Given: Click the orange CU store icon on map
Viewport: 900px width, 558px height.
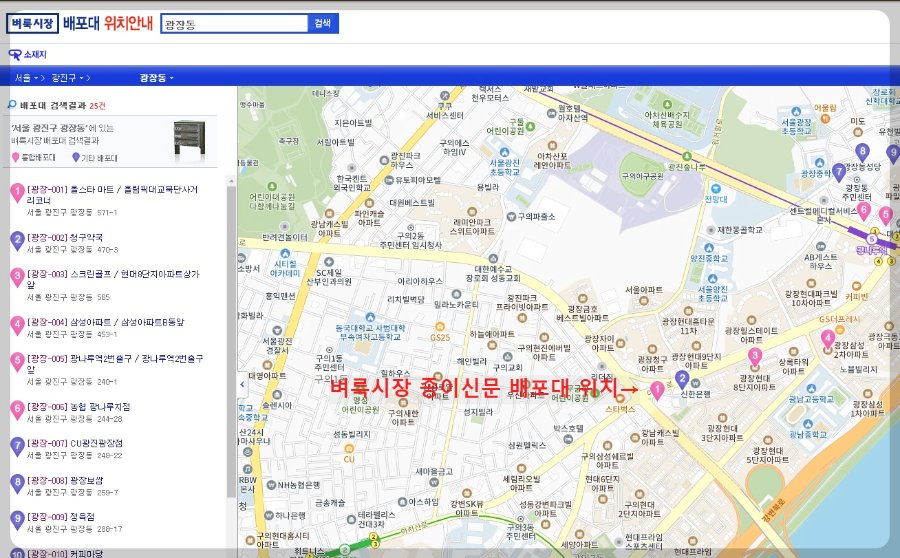Looking at the screenshot, I should [x=349, y=448].
